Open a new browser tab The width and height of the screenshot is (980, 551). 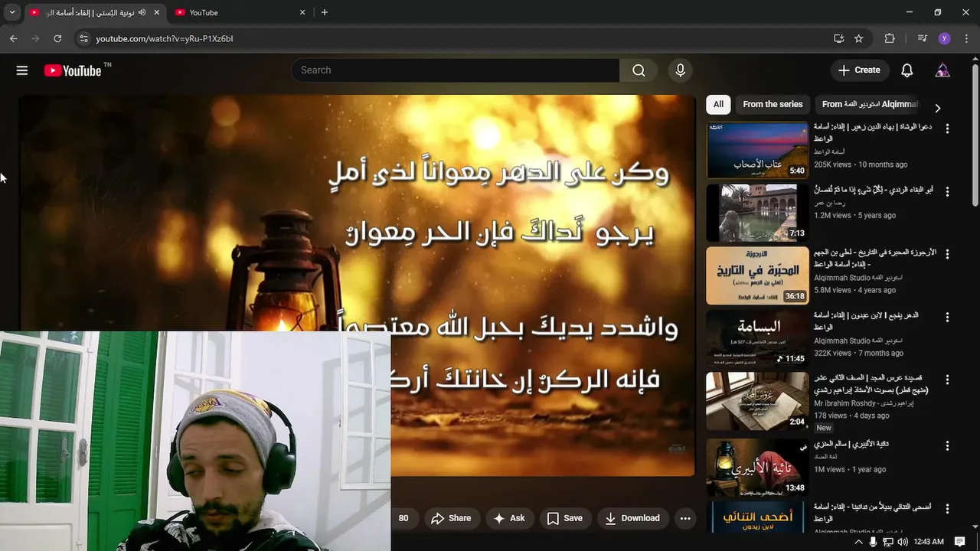click(x=325, y=12)
